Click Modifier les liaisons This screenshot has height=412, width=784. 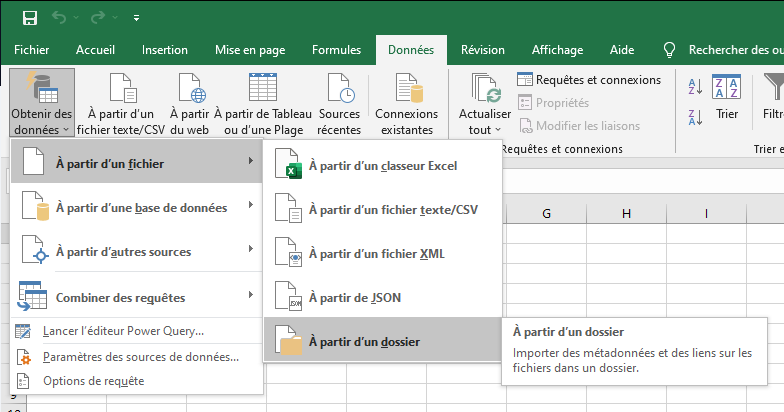(x=580, y=126)
